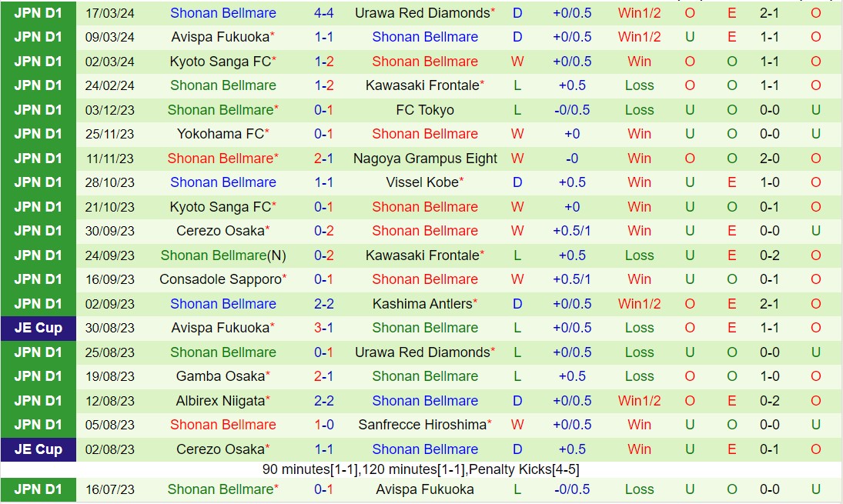Open the 3-1 score of the 30/08/23 match
The width and height of the screenshot is (843, 504).
click(x=323, y=328)
